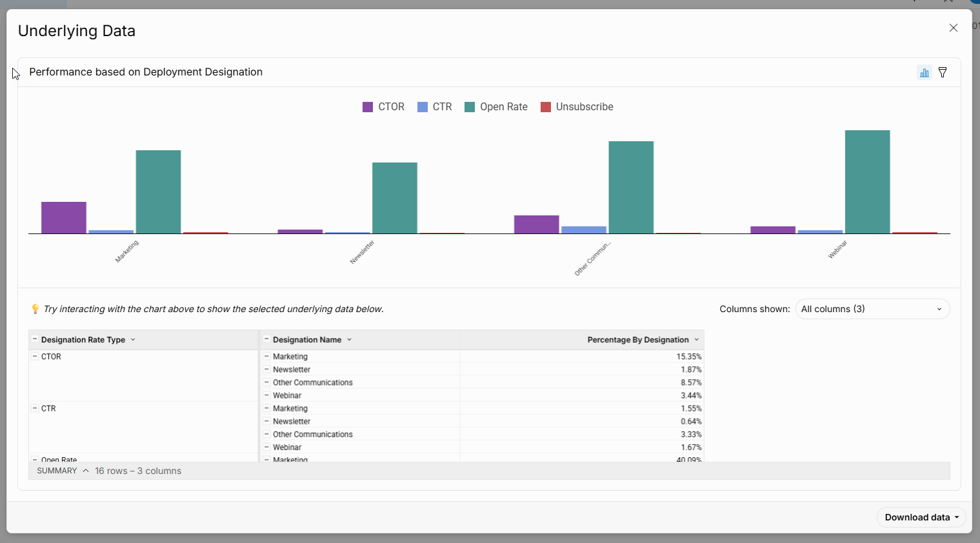Open the All columns (3) dropdown
The width and height of the screenshot is (980, 543).
tap(872, 309)
